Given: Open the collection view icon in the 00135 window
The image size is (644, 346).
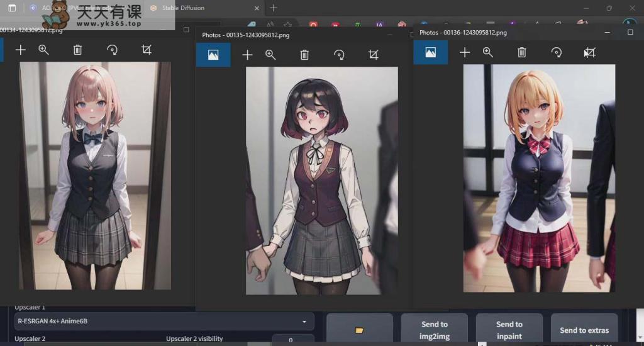Looking at the screenshot, I should [x=213, y=55].
